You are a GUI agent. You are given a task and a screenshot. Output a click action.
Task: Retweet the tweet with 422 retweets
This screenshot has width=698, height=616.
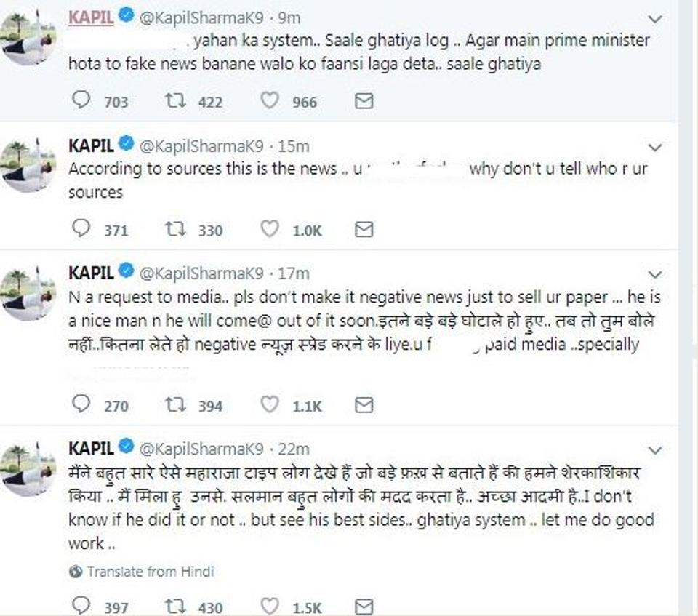[x=175, y=100]
